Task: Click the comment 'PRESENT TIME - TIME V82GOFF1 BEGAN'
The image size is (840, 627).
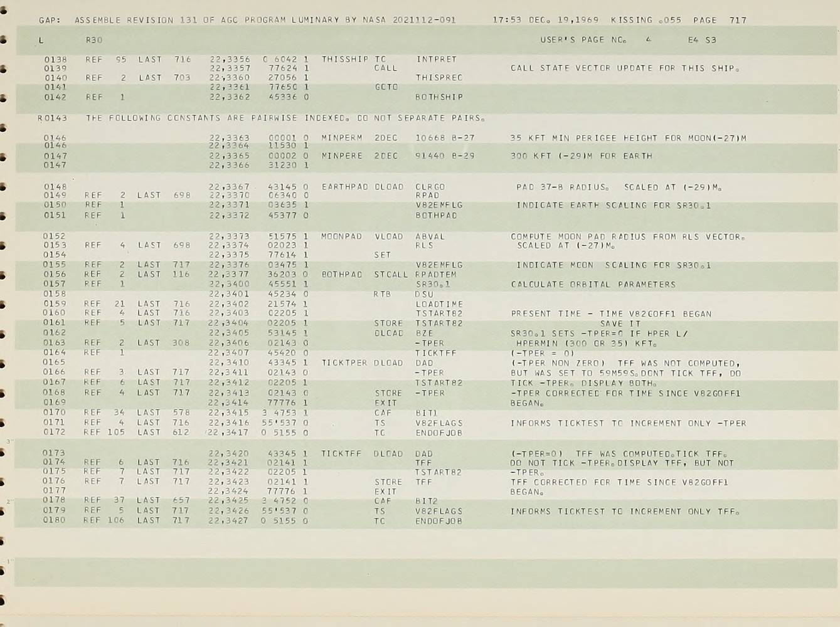Action: click(x=611, y=313)
